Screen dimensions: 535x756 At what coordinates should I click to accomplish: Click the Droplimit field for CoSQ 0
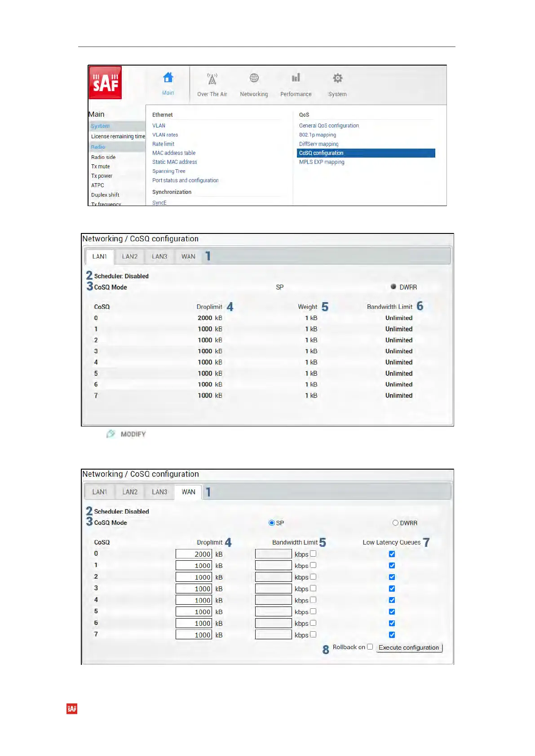click(194, 554)
